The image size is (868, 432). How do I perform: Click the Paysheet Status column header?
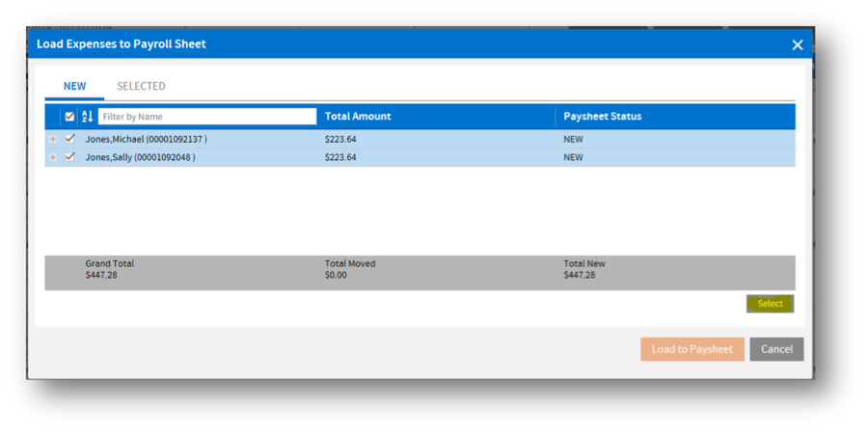[x=602, y=116]
